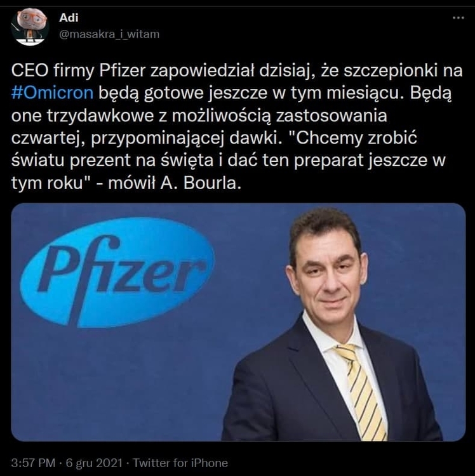Follow the #Omicron hashtag link

(52, 93)
